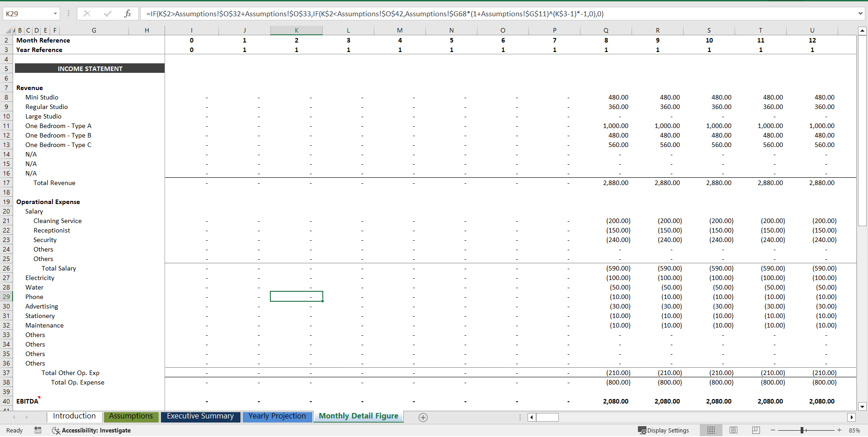The width and height of the screenshot is (868, 437).
Task: Click the Enter checkmark in the formula bar
Action: pos(108,14)
